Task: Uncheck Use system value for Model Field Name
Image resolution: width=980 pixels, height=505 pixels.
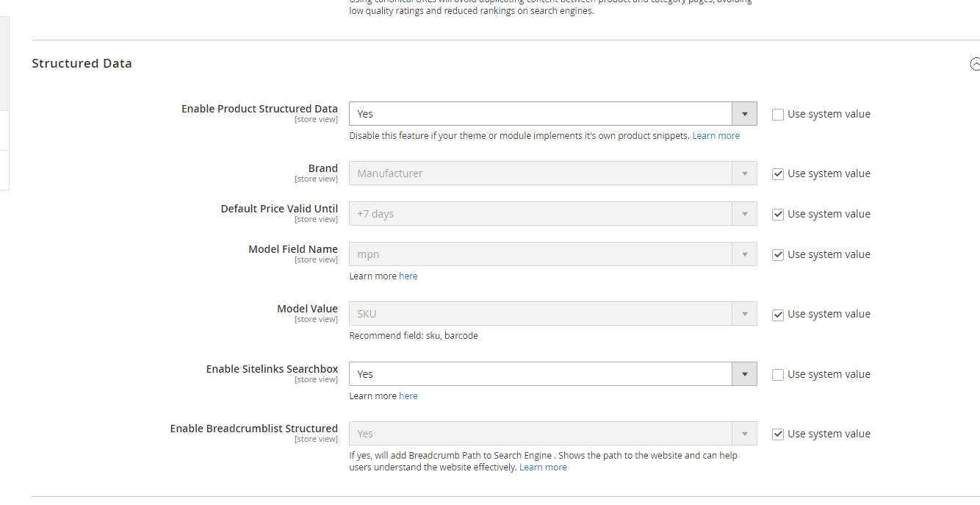Action: tap(778, 255)
